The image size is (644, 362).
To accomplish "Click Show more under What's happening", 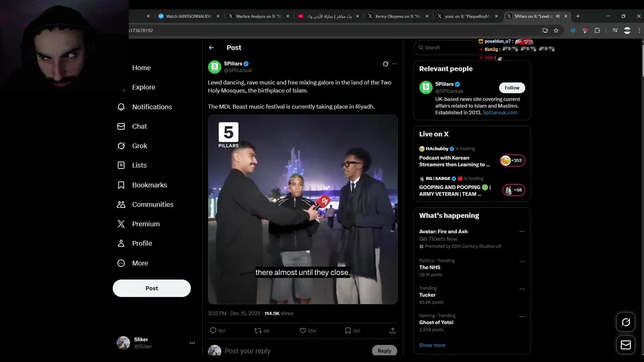I will 432,345.
